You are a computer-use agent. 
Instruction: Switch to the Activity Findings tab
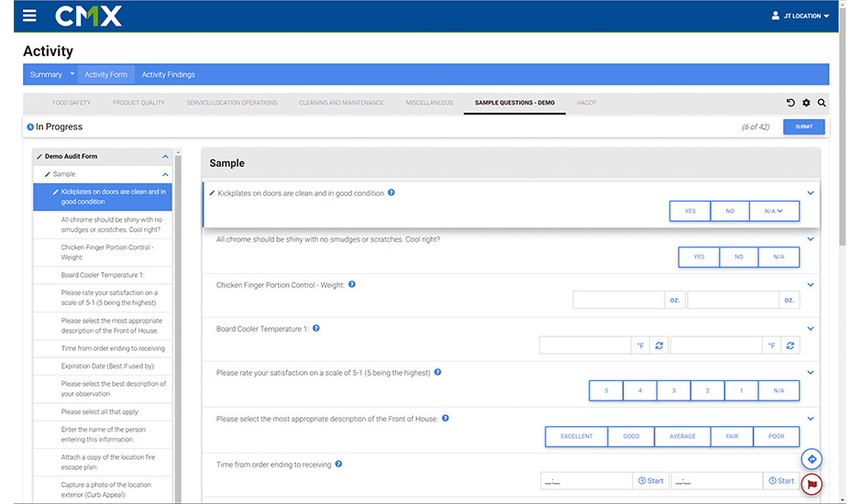(x=168, y=75)
